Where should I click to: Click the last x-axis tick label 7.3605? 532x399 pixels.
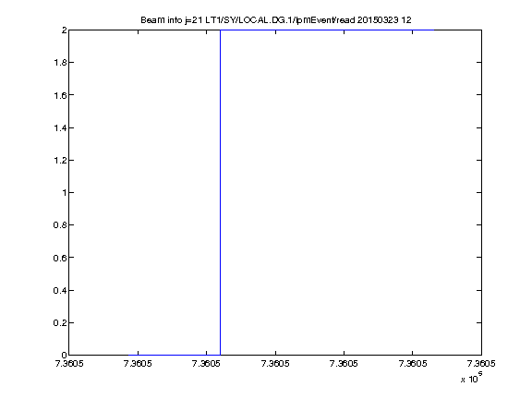tap(481, 364)
